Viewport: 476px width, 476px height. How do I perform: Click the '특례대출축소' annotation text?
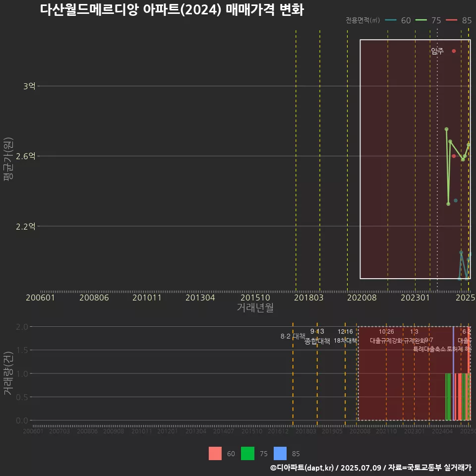point(429,349)
